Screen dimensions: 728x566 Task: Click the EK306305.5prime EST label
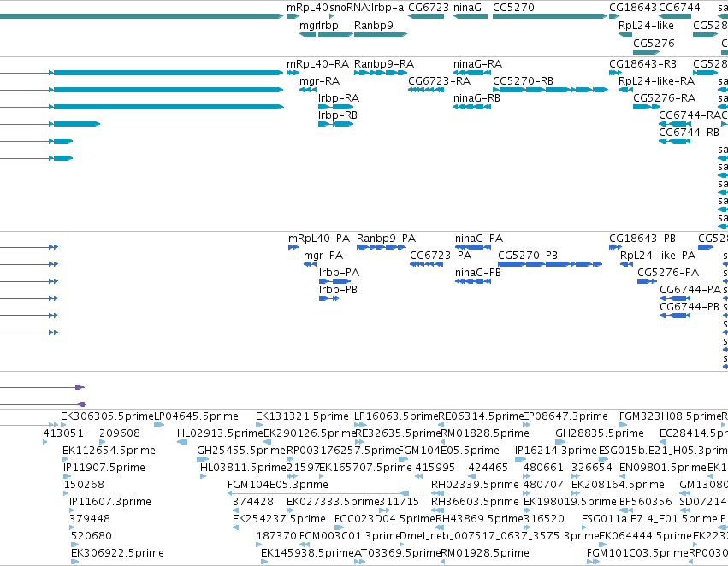coord(107,416)
